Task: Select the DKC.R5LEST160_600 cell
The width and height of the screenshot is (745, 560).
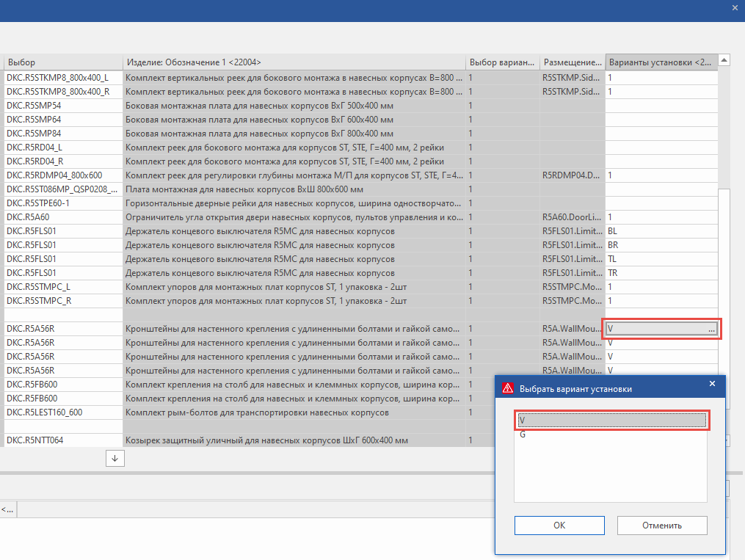Action: click(63, 412)
